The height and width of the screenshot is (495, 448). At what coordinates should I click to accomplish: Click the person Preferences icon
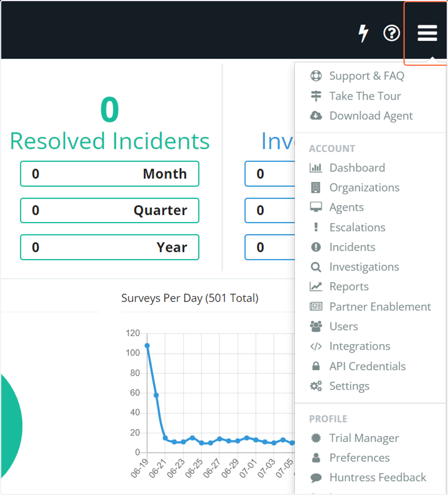(316, 458)
